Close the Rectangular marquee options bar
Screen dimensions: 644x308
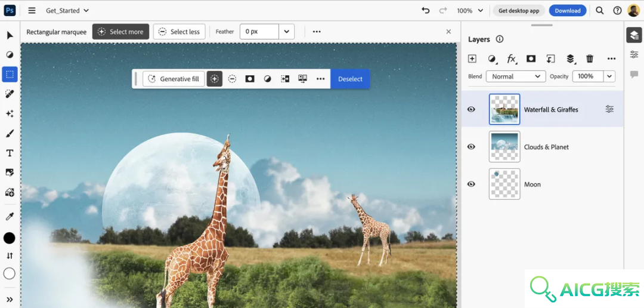(x=448, y=32)
